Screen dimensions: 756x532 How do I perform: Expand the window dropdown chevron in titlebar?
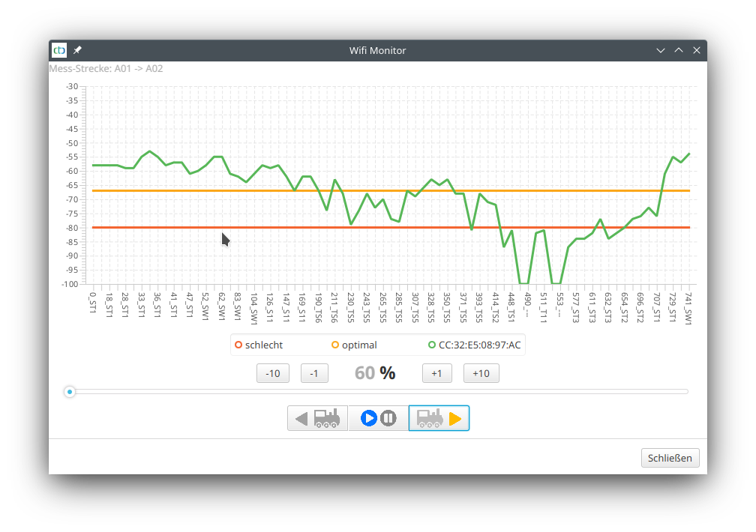(x=661, y=50)
